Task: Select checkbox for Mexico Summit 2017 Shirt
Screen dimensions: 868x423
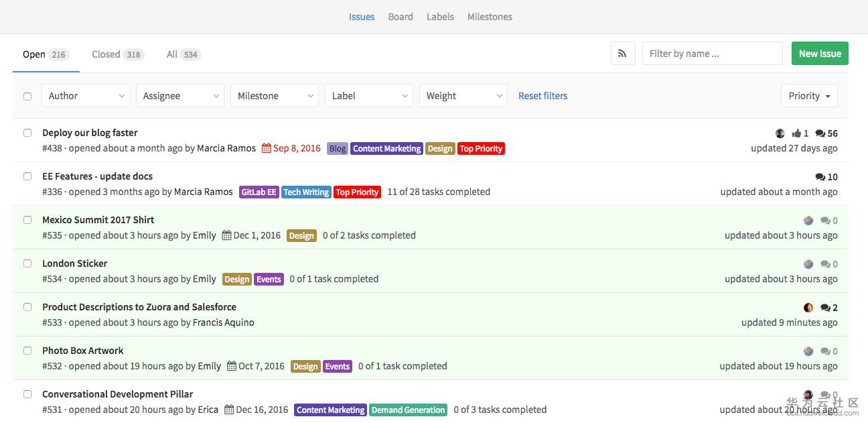Action: [27, 220]
